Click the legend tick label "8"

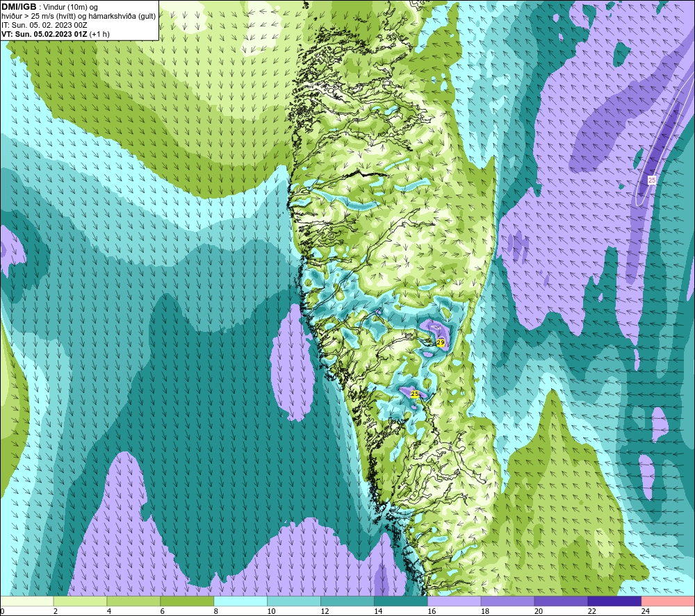click(216, 611)
